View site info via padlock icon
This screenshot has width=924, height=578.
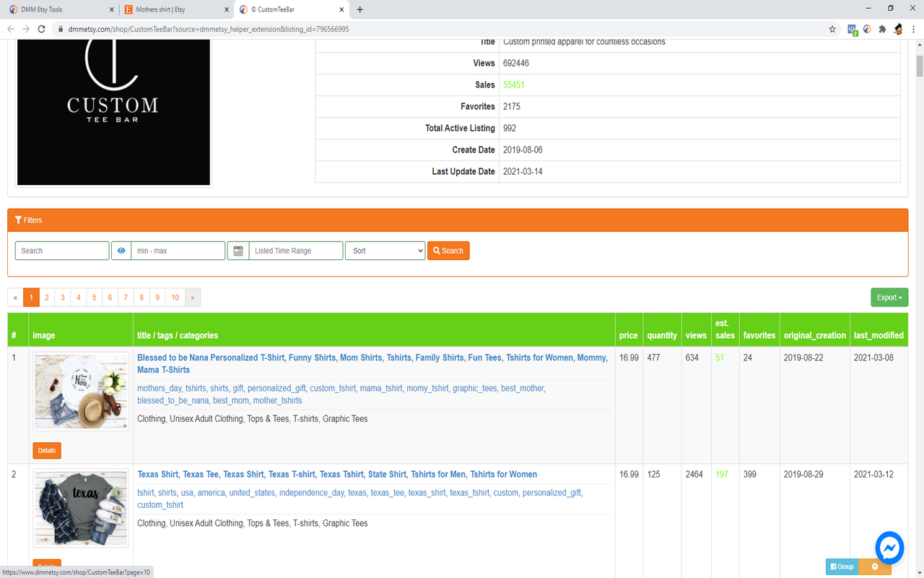coord(61,29)
